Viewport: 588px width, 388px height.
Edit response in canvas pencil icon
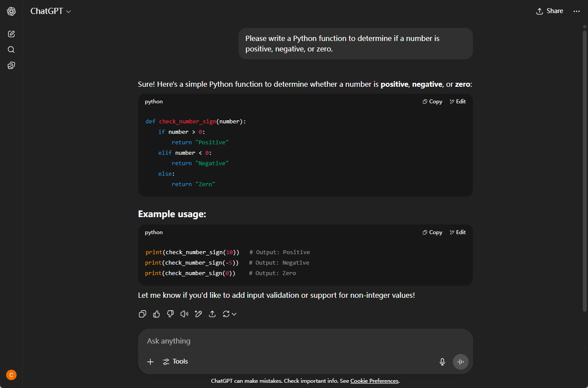pos(198,314)
